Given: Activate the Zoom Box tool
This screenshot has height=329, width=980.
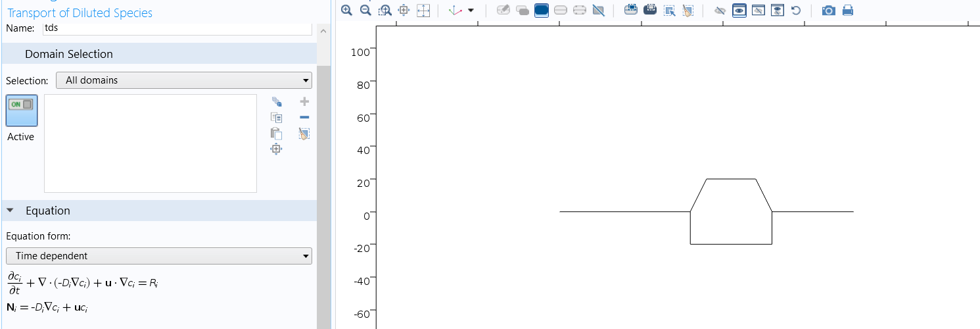Looking at the screenshot, I should 385,11.
